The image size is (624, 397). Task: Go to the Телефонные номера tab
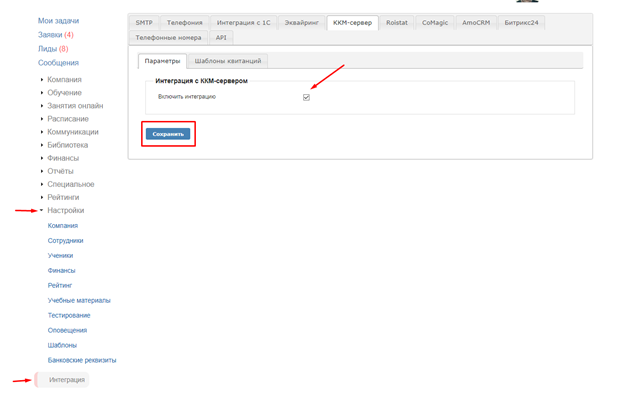[168, 37]
